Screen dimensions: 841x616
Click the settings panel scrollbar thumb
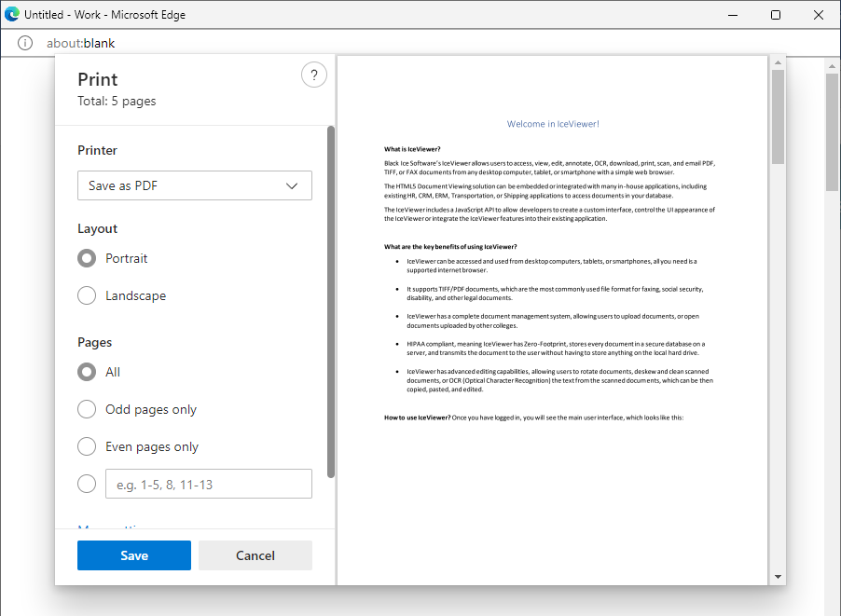[x=331, y=302]
